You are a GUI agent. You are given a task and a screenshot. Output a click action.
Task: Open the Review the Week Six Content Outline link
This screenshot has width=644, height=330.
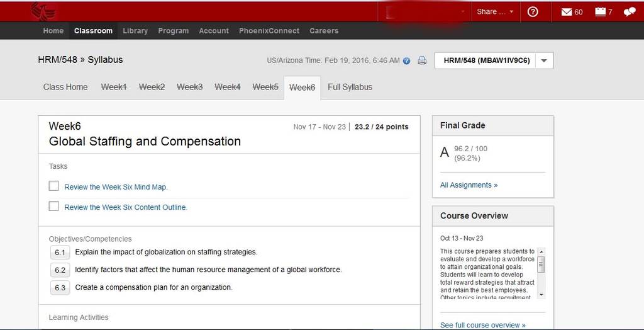(x=126, y=207)
